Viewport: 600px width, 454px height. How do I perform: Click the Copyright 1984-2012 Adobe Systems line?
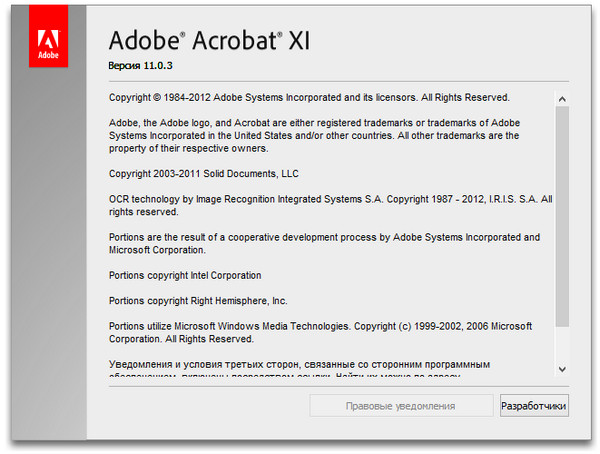pyautogui.click(x=309, y=98)
